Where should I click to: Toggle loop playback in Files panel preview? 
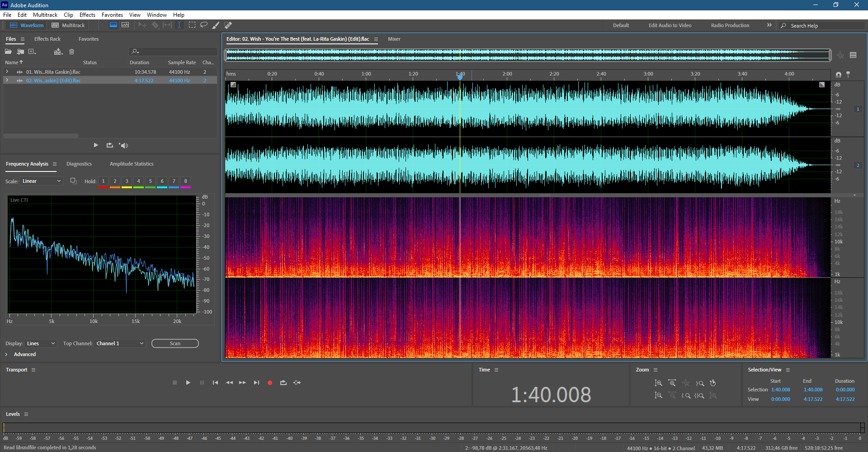click(109, 145)
